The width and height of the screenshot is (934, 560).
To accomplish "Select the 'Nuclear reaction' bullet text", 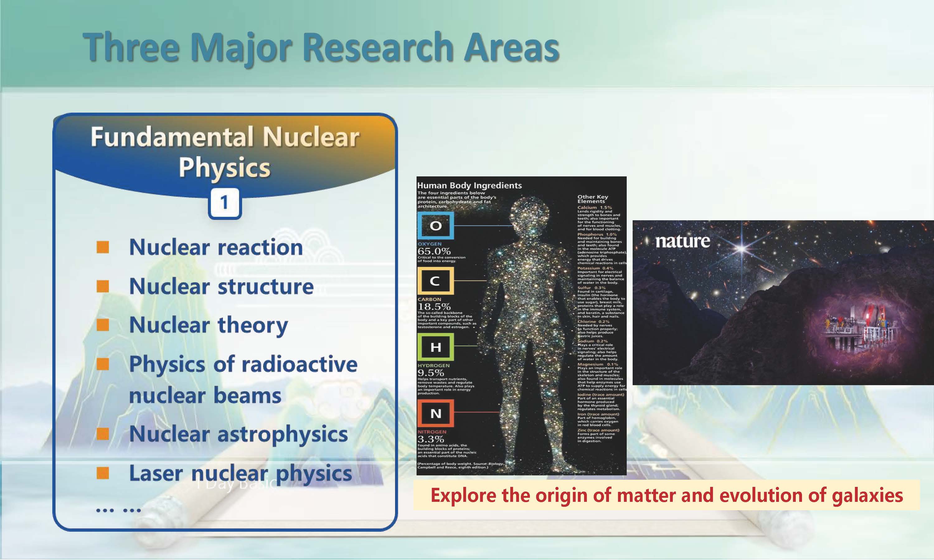I will coord(216,247).
